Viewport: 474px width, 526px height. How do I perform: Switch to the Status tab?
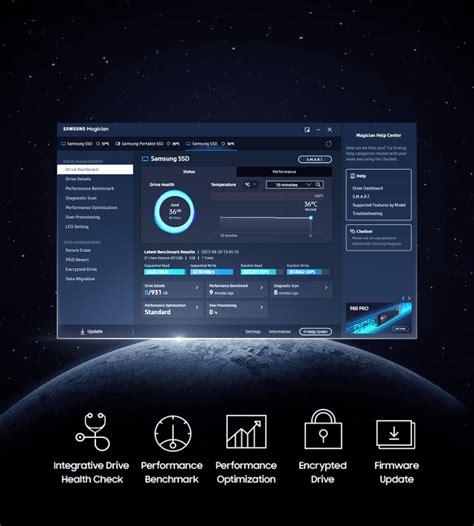point(189,172)
